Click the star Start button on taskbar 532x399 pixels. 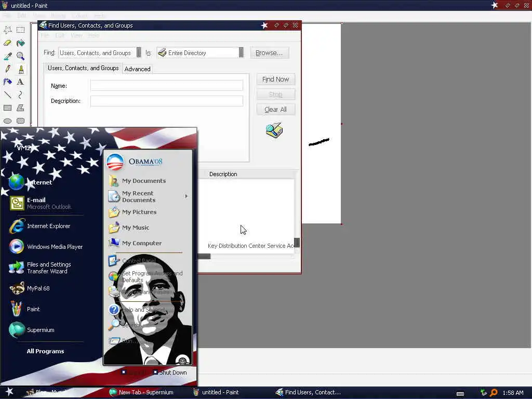9,392
